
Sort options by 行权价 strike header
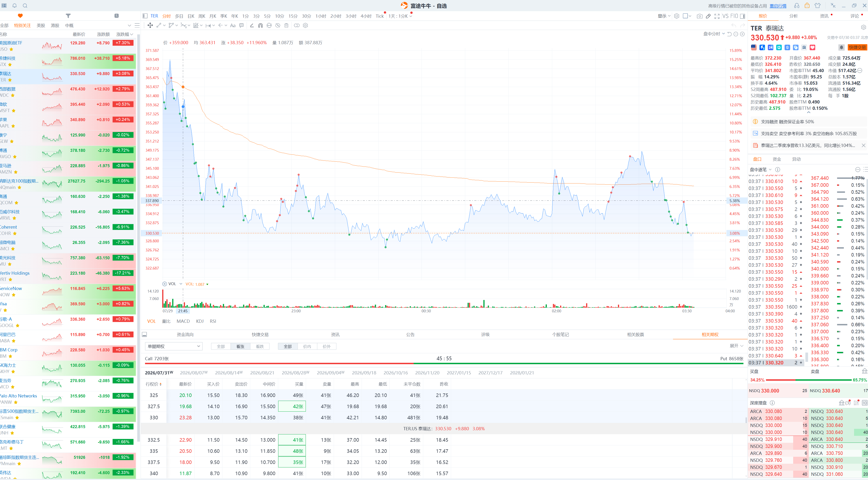(154, 384)
